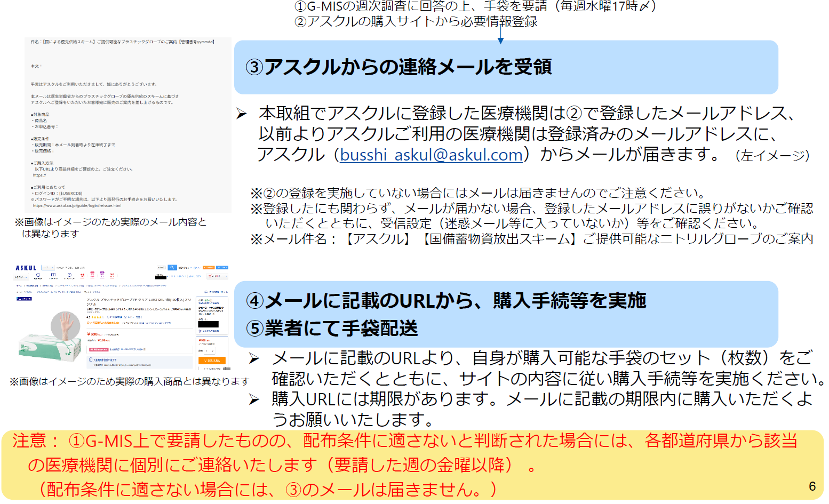Click the red warning 注意：①G-MIS上で要請したものの

405,441
